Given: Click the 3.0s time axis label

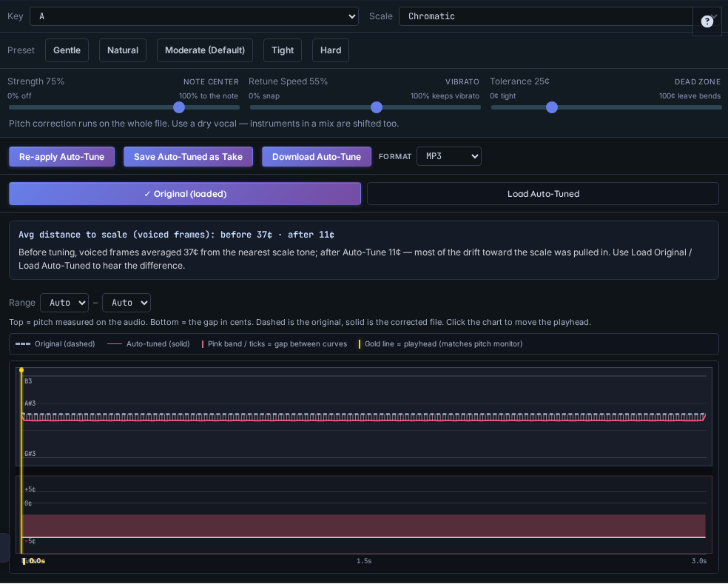Looking at the screenshot, I should [x=699, y=561].
